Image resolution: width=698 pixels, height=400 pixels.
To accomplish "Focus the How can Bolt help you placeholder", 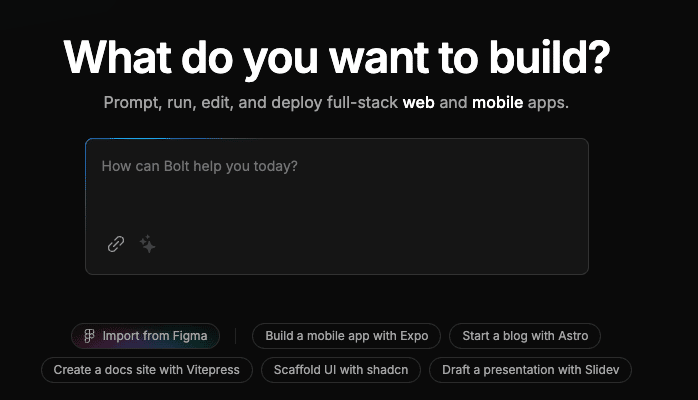I will pyautogui.click(x=200, y=166).
